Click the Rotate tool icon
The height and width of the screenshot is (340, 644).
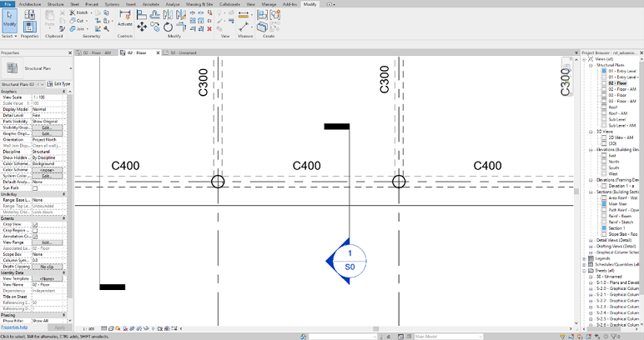pos(168,27)
